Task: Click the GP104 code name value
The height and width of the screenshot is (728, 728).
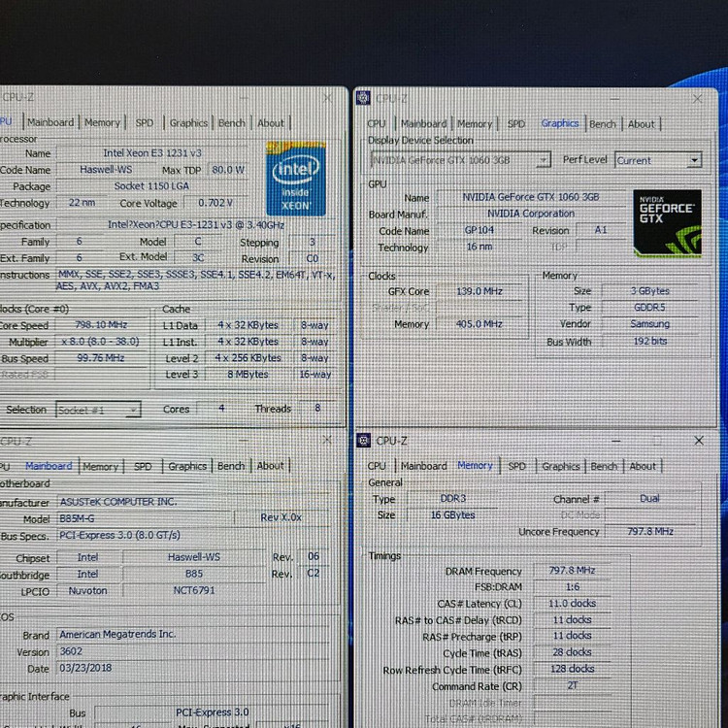Action: tap(480, 230)
